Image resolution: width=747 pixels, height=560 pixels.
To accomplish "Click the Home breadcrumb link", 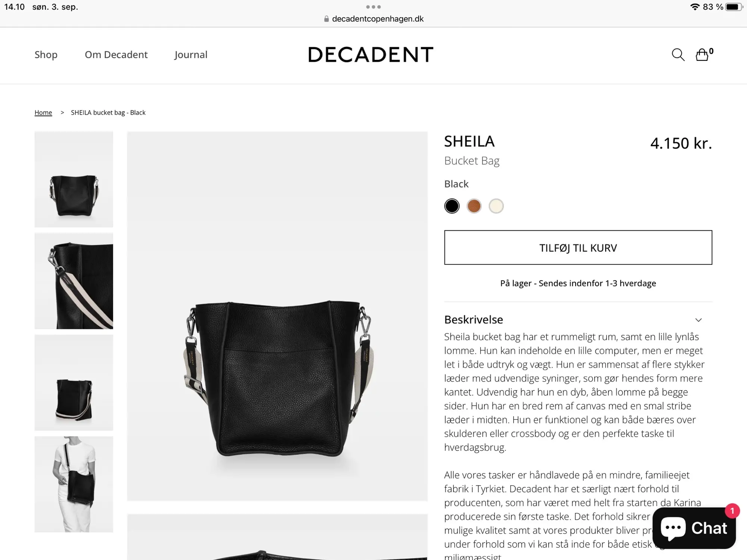I will coord(43,112).
